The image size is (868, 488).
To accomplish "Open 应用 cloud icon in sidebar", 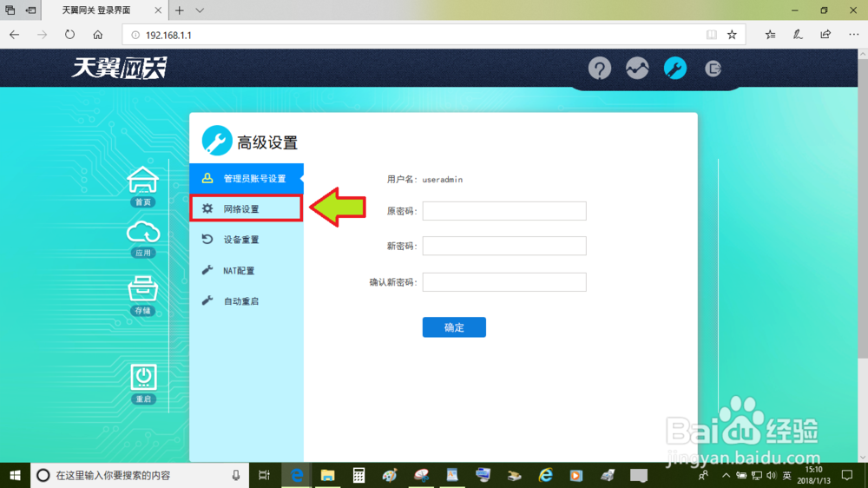I will [143, 240].
